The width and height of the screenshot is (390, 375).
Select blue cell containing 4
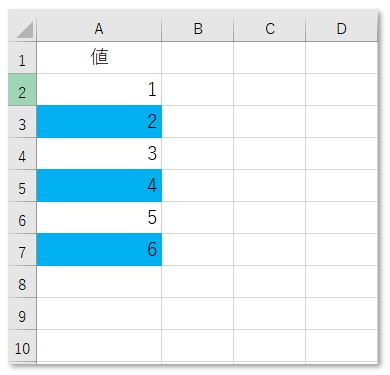pyautogui.click(x=99, y=186)
